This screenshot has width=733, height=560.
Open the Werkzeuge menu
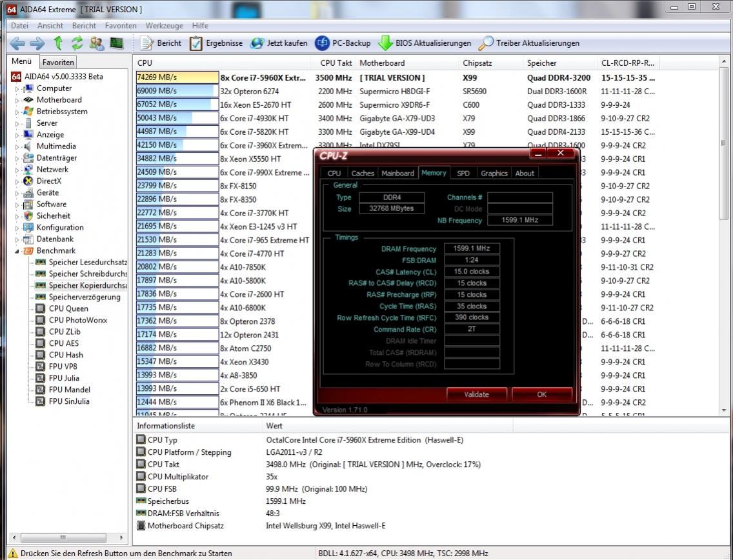coord(164,26)
